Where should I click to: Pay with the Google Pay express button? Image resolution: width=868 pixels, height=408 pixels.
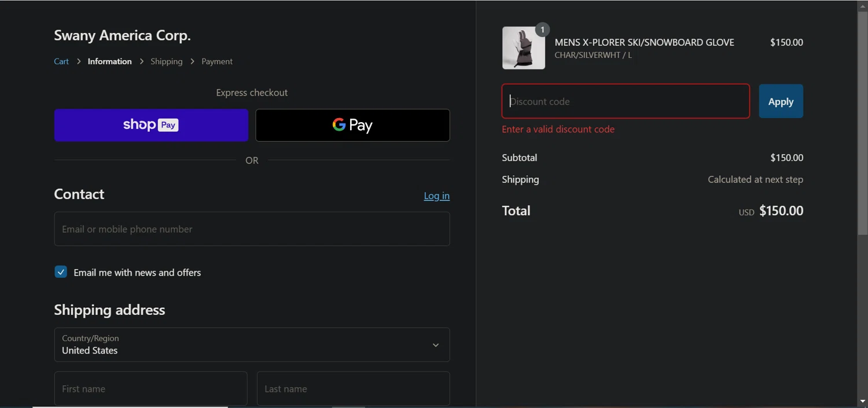pyautogui.click(x=352, y=125)
